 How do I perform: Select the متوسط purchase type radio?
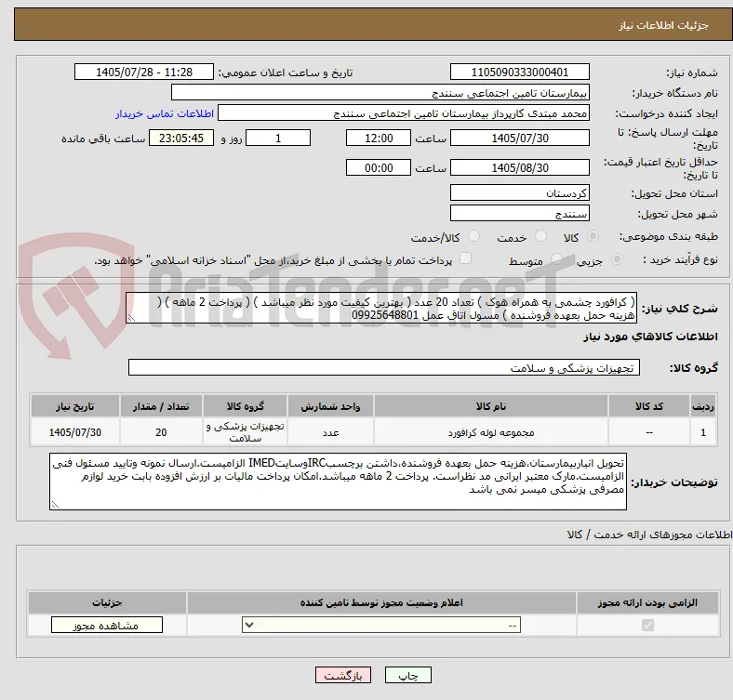click(x=556, y=258)
